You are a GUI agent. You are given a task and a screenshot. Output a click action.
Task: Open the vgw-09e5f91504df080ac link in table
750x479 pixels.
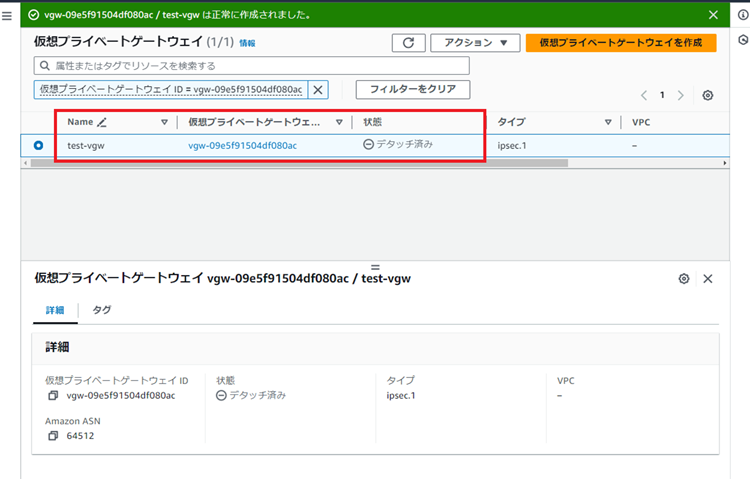click(242, 145)
